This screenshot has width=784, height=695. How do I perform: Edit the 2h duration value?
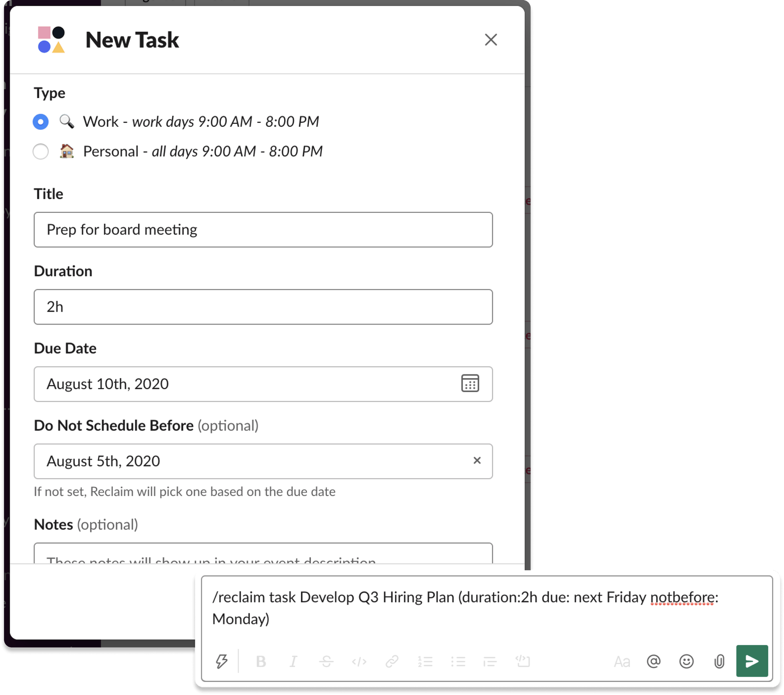[x=263, y=307]
